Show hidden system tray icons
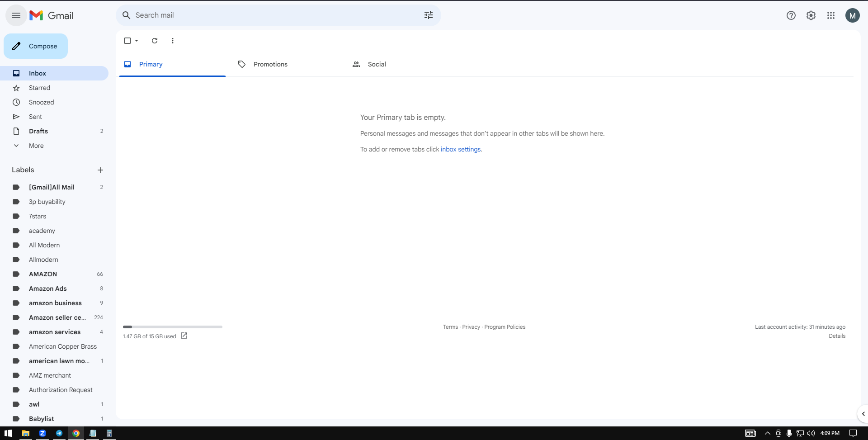The height and width of the screenshot is (440, 868). 768,433
